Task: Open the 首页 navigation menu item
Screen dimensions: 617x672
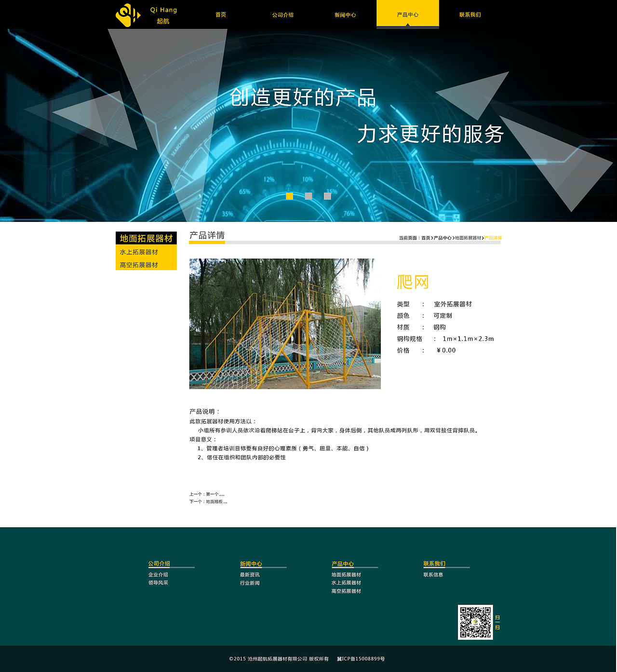Action: point(220,15)
